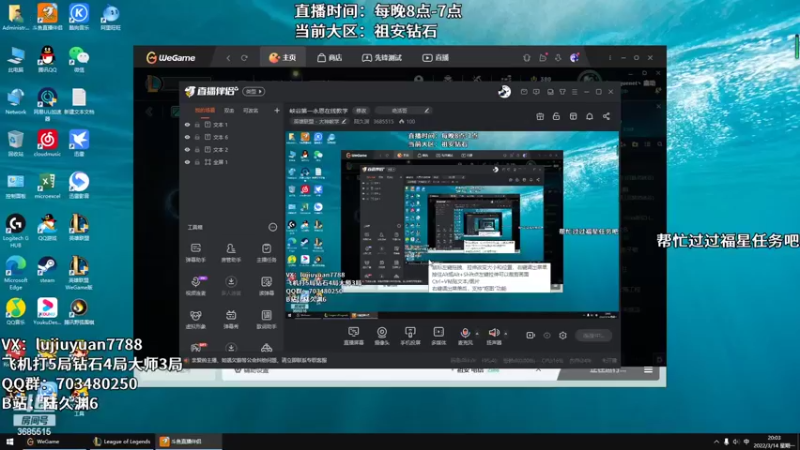Screen dimensions: 800x450
Task: Open the 弹幕助手 tool in toolbox
Action: pos(195,252)
